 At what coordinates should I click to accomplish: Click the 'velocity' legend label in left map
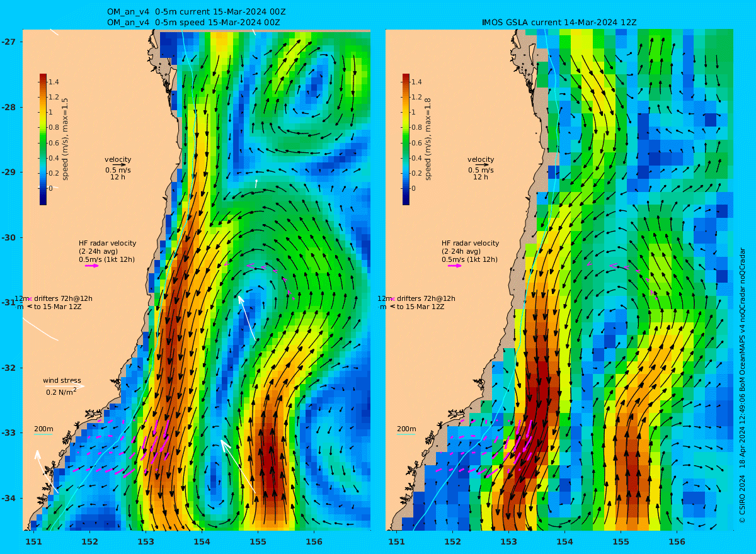click(118, 159)
